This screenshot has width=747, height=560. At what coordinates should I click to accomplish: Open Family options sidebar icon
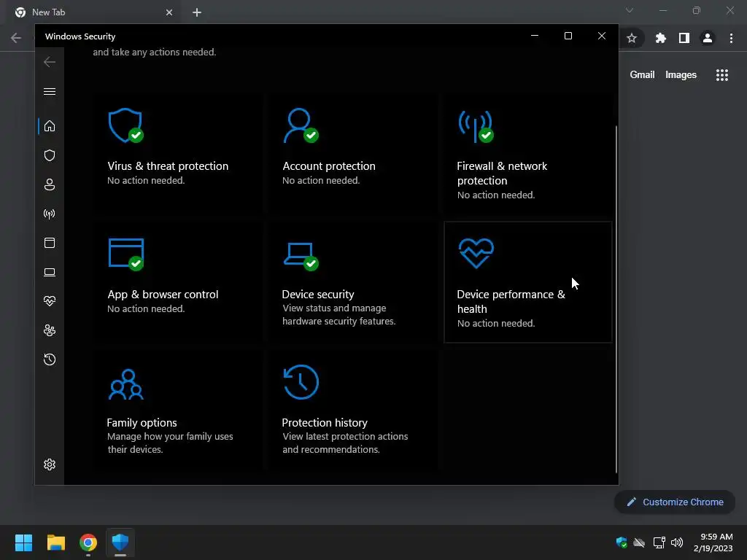click(x=50, y=330)
